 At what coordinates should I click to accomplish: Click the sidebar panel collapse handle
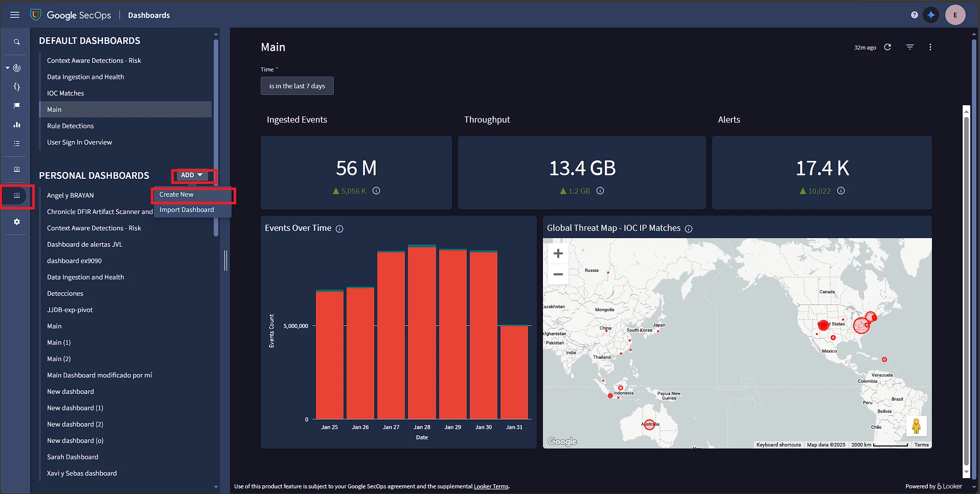coord(225,261)
